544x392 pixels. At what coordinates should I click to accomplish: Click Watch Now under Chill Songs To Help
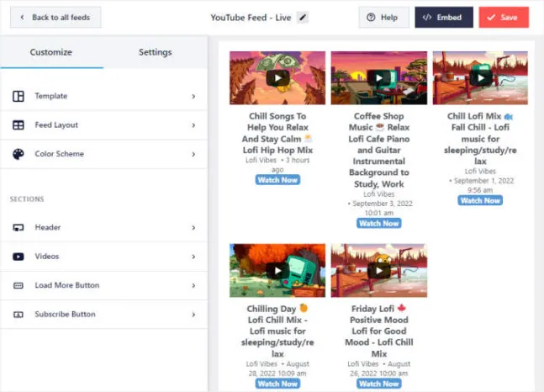[x=277, y=180]
